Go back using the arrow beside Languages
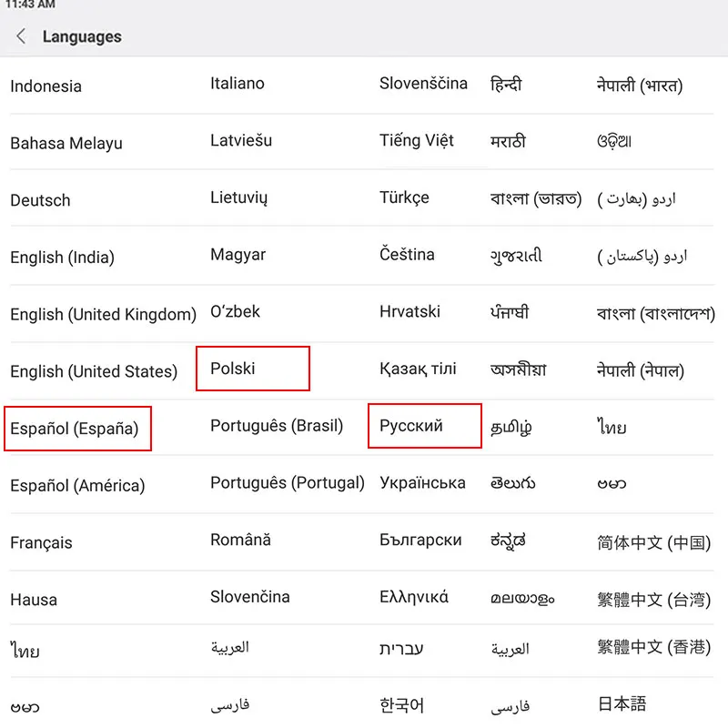 pos(21,36)
